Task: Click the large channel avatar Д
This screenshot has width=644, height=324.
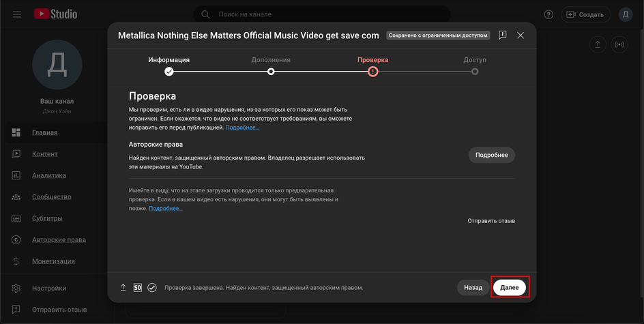Action: click(57, 65)
